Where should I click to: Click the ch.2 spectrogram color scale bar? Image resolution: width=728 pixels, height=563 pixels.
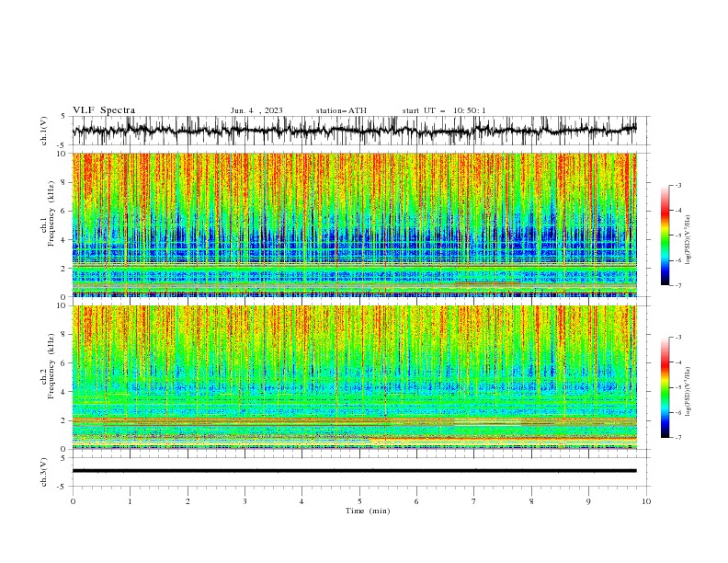665,387
